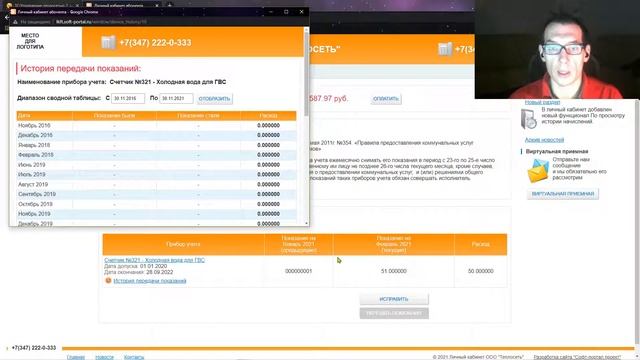640x360 pixels.
Task: Click the popup window address bar URL
Action: [101, 22]
